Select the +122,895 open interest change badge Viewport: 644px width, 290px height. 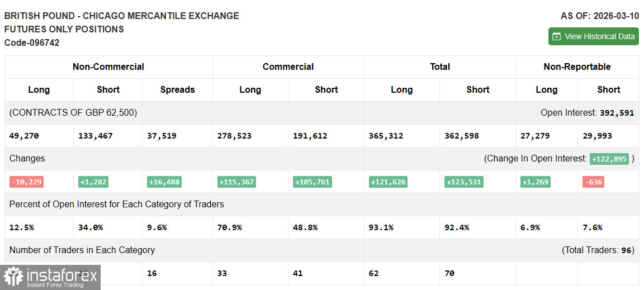[x=609, y=159]
